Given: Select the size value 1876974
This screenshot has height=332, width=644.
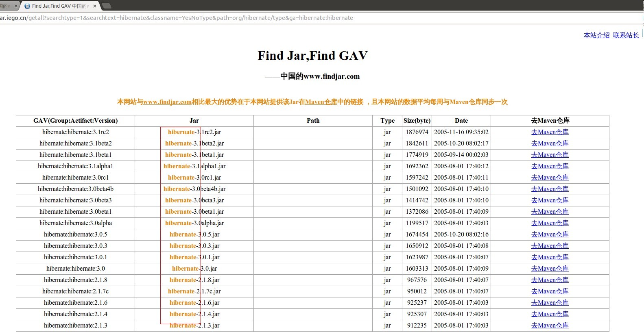Looking at the screenshot, I should click(417, 132).
